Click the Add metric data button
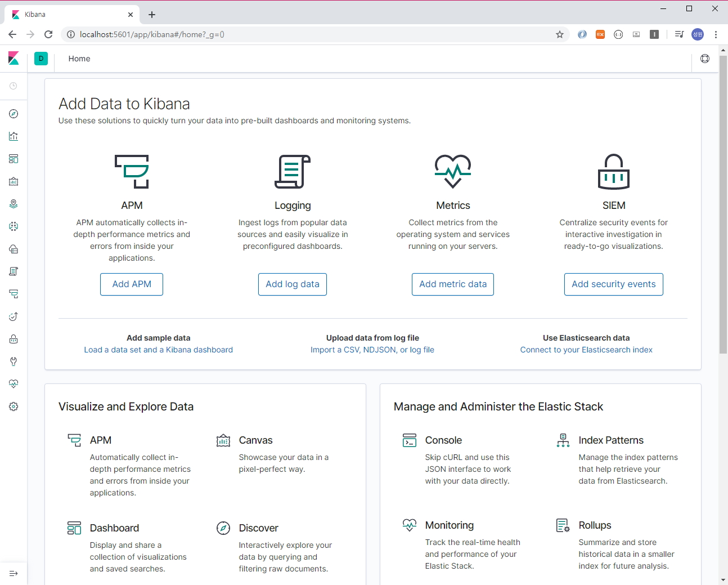The image size is (728, 585). tap(453, 284)
